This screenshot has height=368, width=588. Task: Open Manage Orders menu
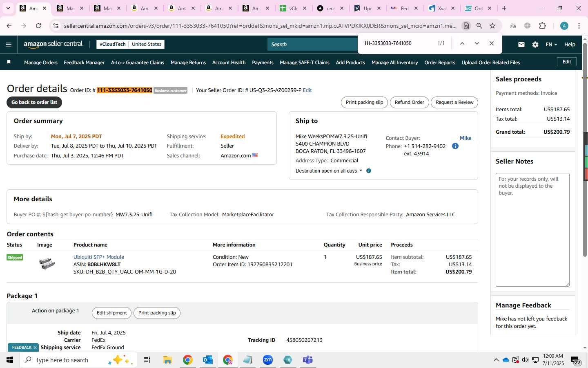pyautogui.click(x=41, y=63)
